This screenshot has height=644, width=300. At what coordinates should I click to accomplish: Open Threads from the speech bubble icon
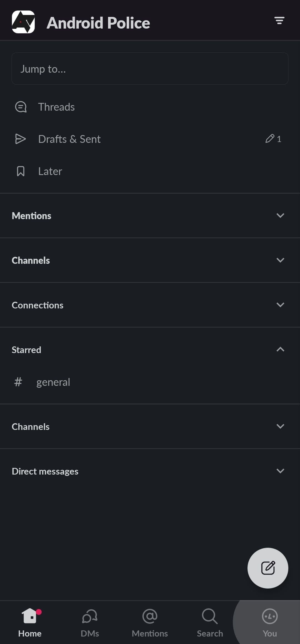(21, 107)
